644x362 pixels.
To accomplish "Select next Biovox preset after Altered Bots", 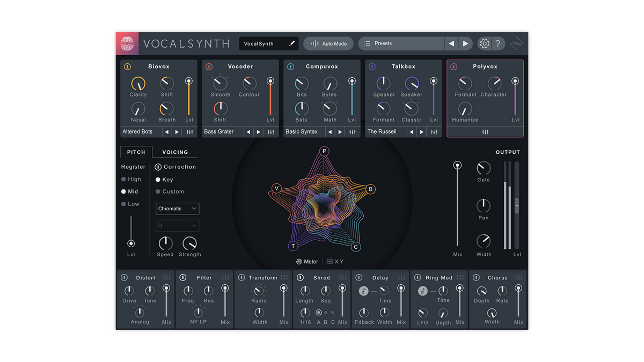I will [177, 132].
